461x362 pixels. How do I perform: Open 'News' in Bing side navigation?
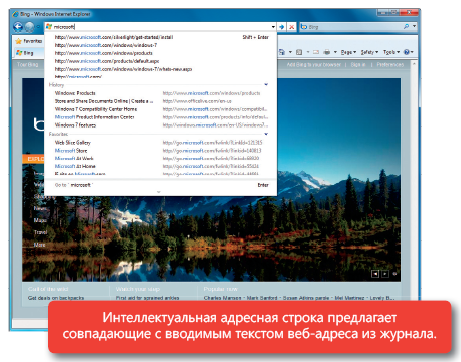(x=39, y=208)
